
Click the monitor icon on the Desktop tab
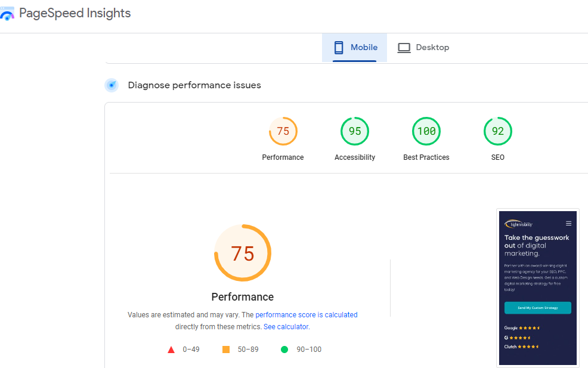click(405, 47)
